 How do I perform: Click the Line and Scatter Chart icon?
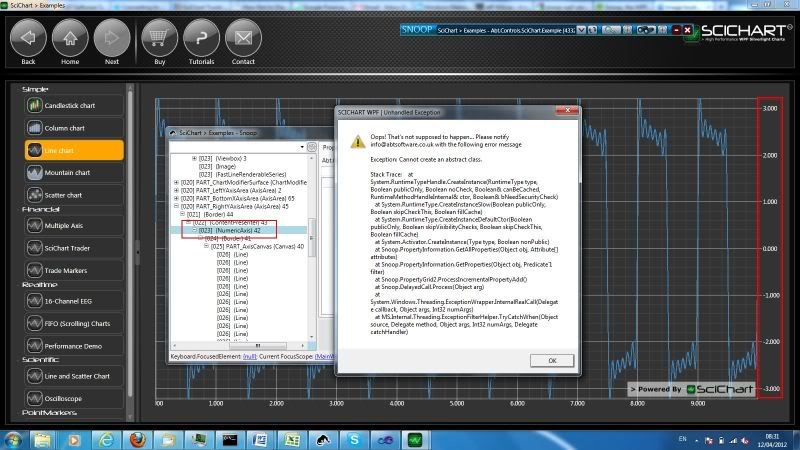click(35, 376)
